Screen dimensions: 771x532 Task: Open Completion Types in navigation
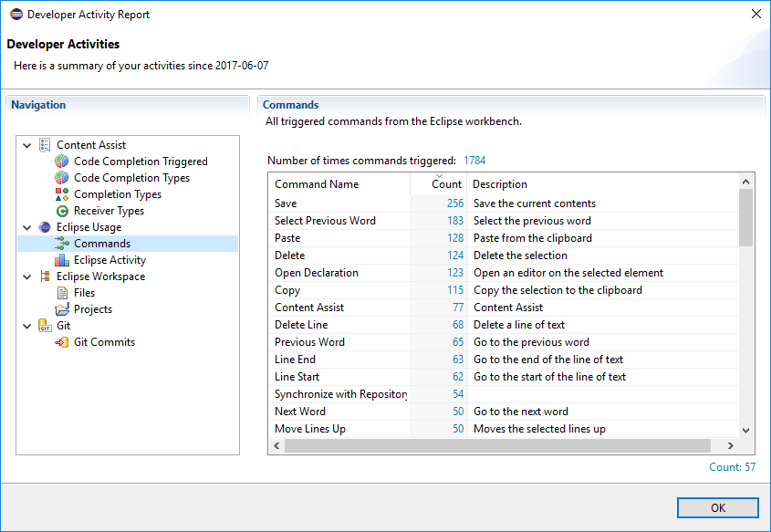coord(118,194)
